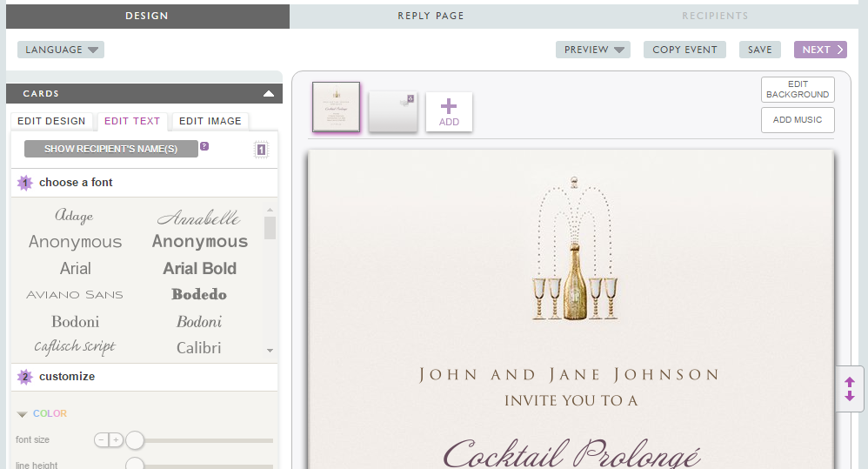Toggle Show Recipient's Name(s)
The width and height of the screenshot is (868, 469).
[110, 149]
